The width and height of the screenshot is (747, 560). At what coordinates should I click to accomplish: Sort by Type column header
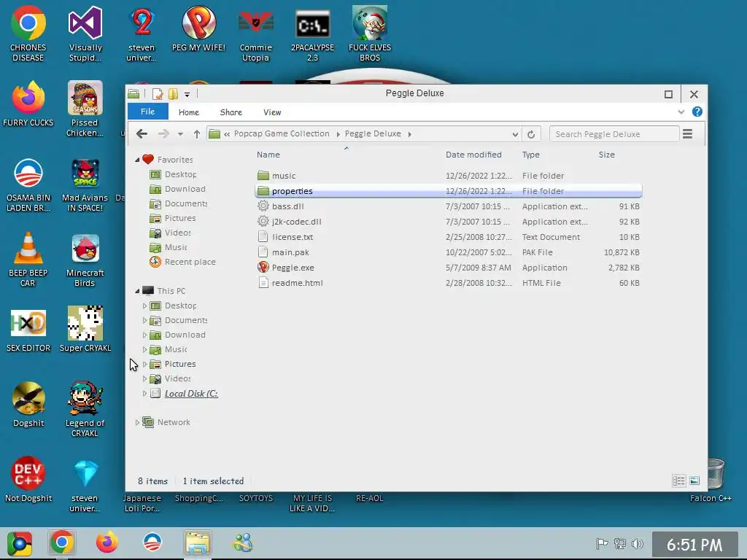pyautogui.click(x=531, y=155)
